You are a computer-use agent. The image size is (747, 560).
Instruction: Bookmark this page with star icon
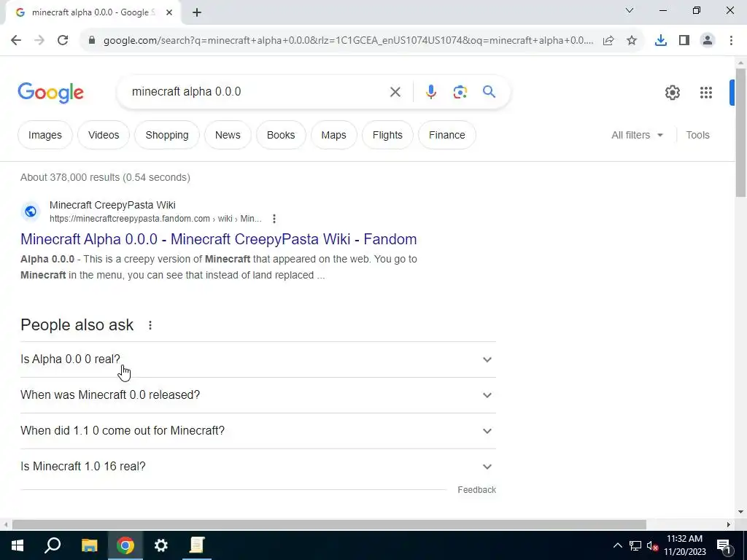[x=632, y=41]
